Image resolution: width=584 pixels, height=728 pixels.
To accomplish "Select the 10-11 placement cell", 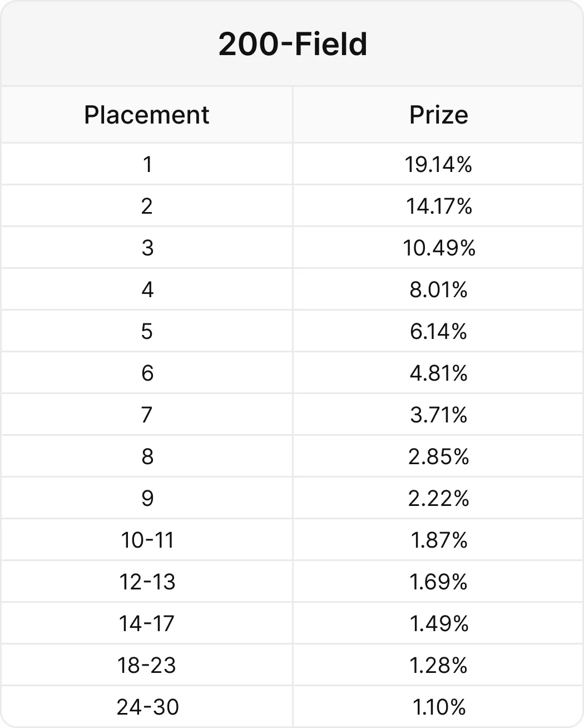I will [147, 540].
